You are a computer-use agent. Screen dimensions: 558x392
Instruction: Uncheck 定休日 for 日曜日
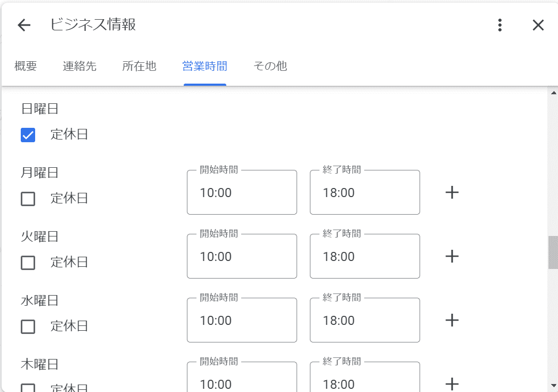click(28, 135)
